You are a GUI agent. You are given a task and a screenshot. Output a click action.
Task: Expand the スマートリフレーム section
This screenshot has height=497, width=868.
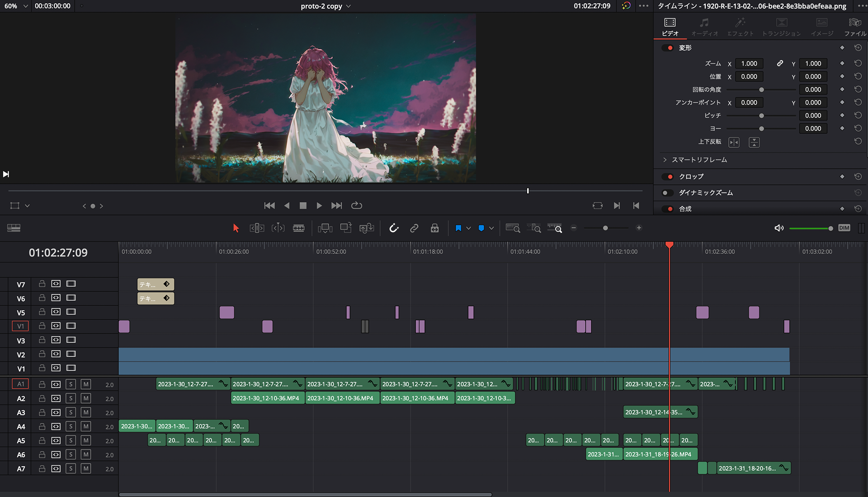tap(699, 160)
